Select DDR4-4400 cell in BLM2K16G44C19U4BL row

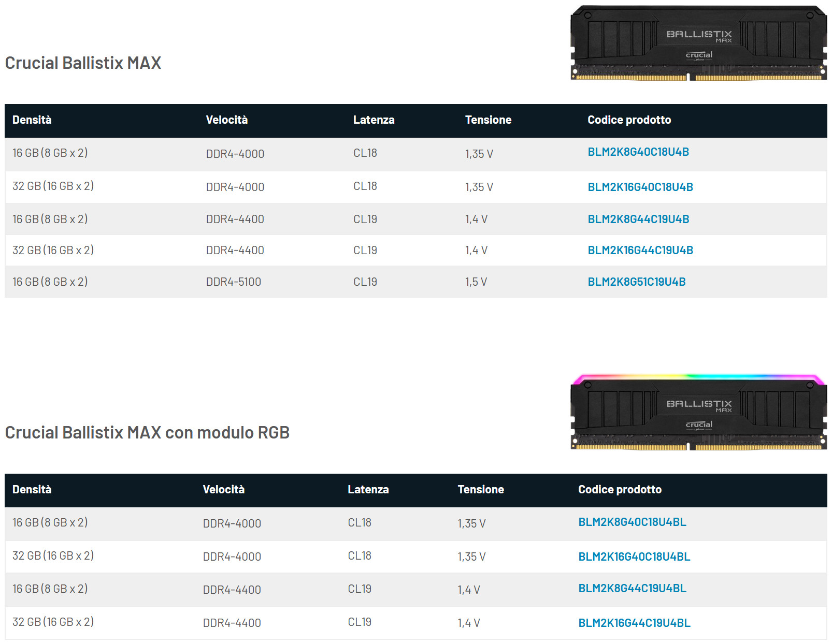(x=232, y=623)
